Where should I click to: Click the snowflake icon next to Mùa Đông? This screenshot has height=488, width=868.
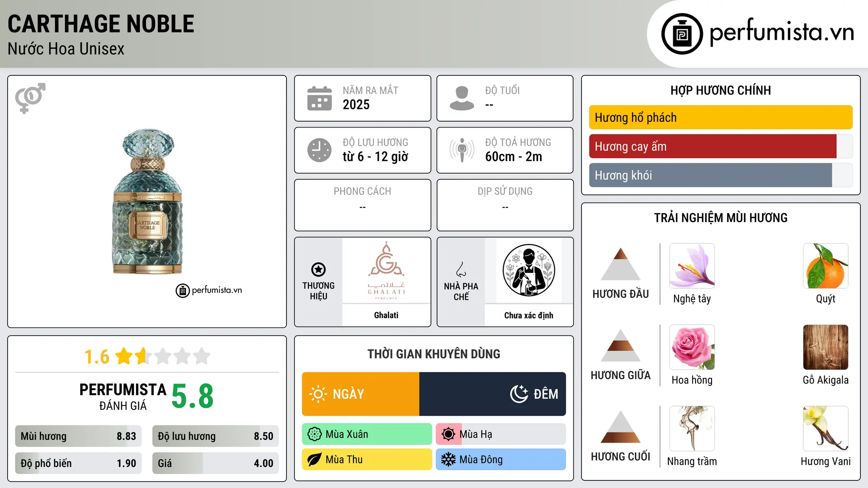[448, 460]
